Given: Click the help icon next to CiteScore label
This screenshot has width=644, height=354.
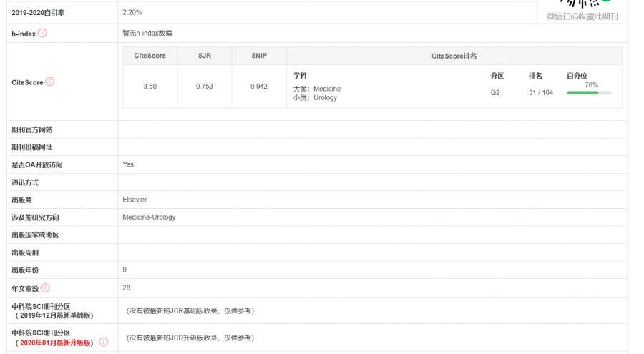Looking at the screenshot, I should [50, 82].
